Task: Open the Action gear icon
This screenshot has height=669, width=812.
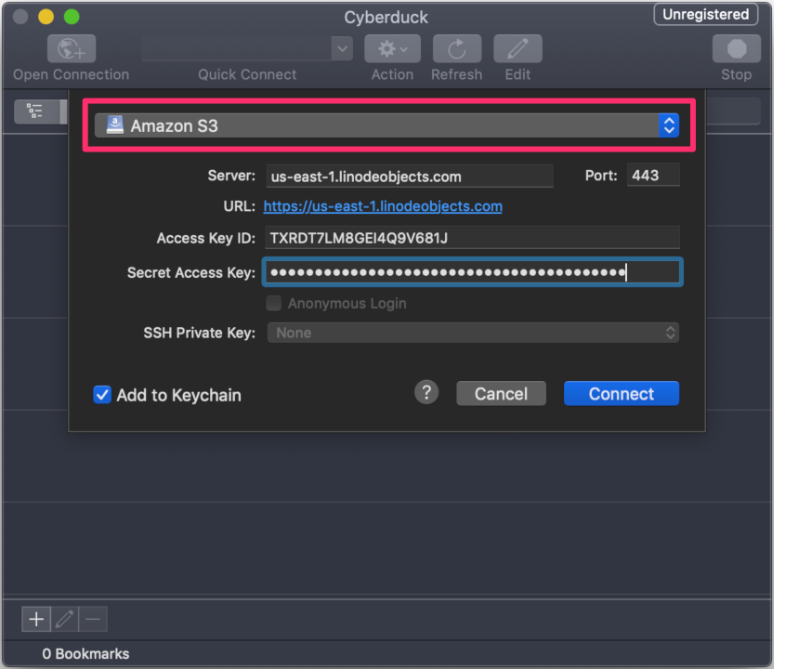Action: click(x=391, y=48)
